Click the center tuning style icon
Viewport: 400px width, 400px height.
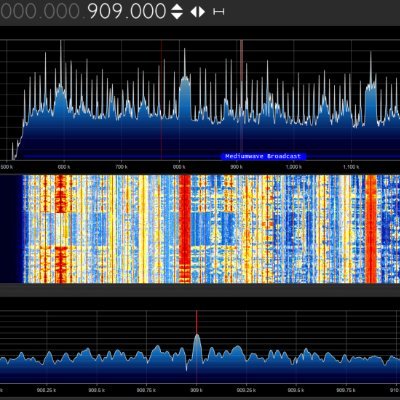pos(219,12)
